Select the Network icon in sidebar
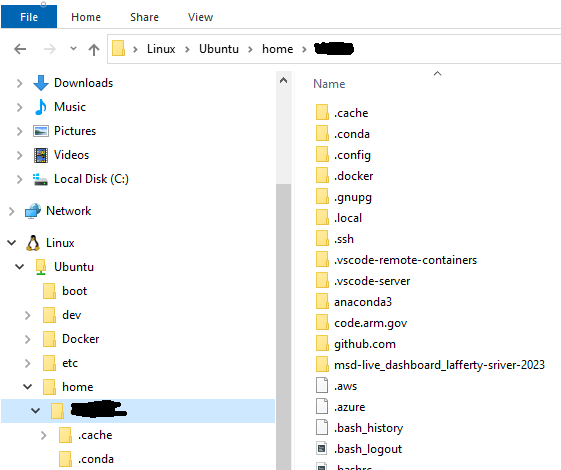The height and width of the screenshot is (470, 561). [33, 211]
